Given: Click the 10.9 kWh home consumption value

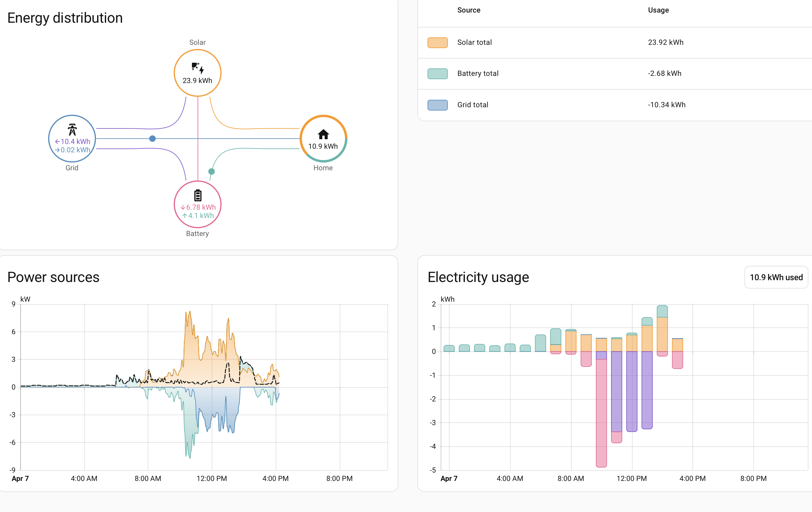Looking at the screenshot, I should (x=323, y=146).
